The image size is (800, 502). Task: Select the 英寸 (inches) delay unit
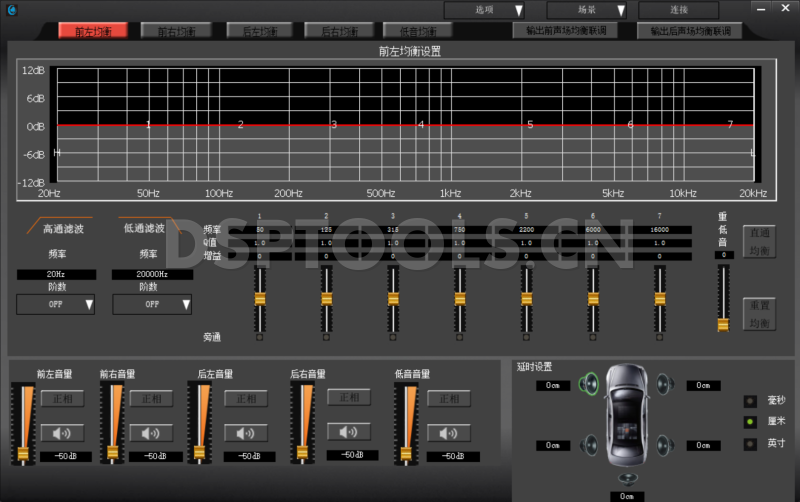pos(750,443)
